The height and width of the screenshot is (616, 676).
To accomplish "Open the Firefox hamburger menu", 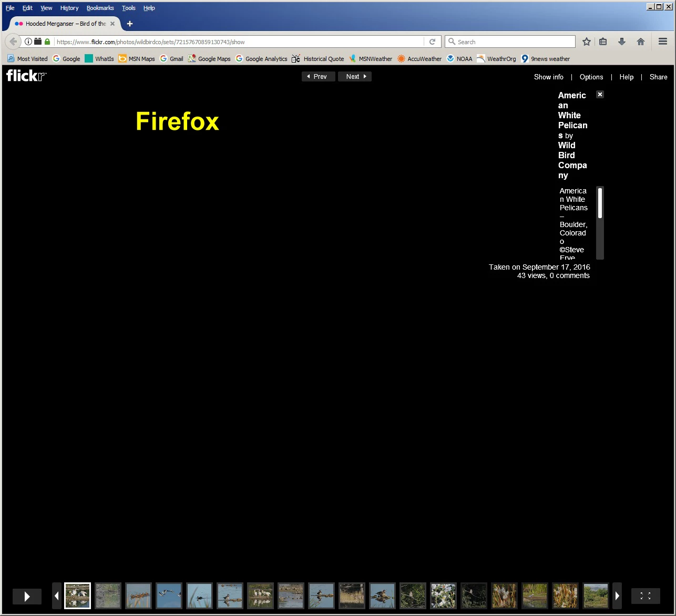I will [663, 42].
